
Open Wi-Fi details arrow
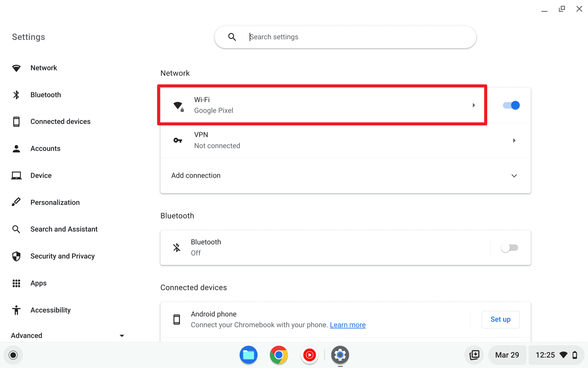click(x=474, y=105)
